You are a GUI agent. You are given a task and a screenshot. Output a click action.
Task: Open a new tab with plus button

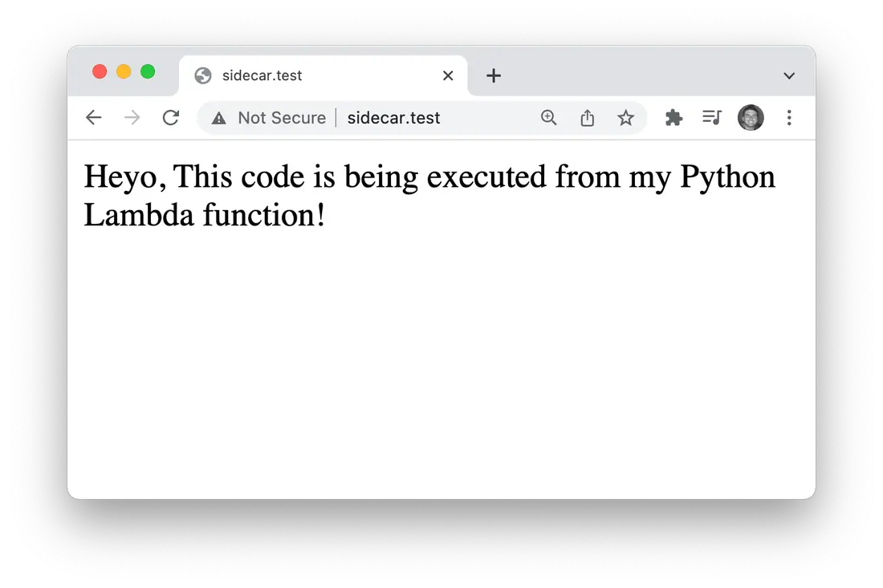pos(494,75)
